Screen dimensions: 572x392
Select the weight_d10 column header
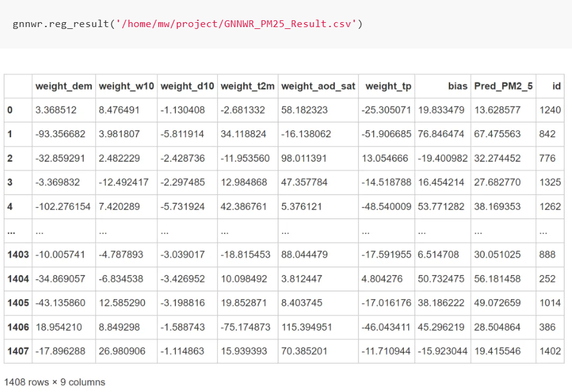tap(187, 86)
